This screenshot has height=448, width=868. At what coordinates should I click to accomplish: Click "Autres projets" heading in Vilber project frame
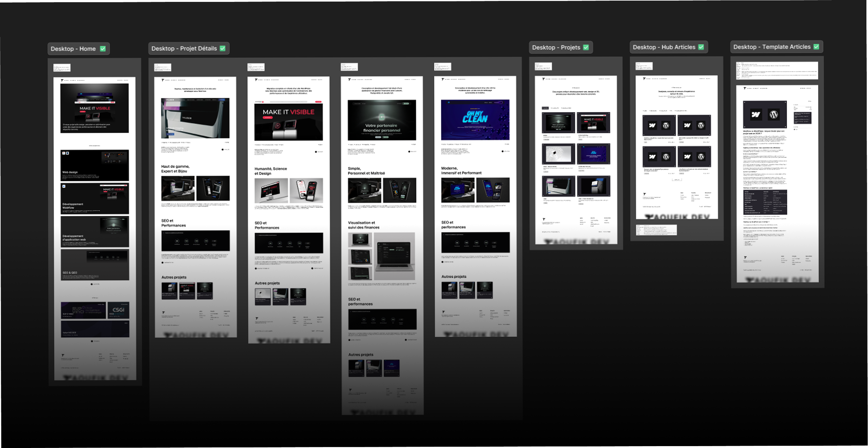click(x=174, y=277)
